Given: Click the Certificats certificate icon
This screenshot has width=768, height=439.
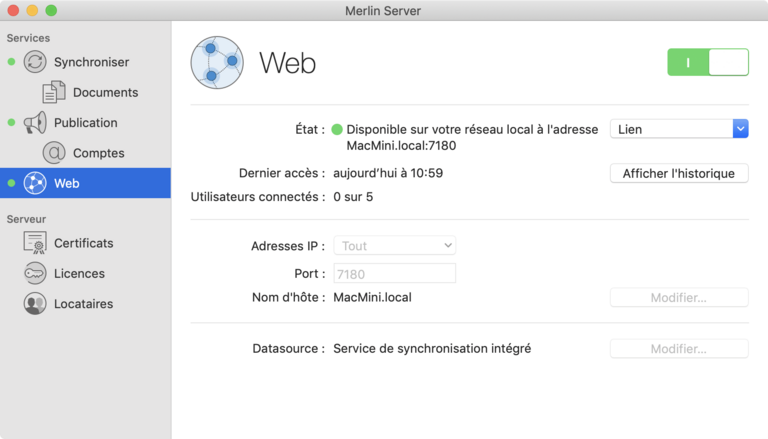Looking at the screenshot, I should (35, 243).
